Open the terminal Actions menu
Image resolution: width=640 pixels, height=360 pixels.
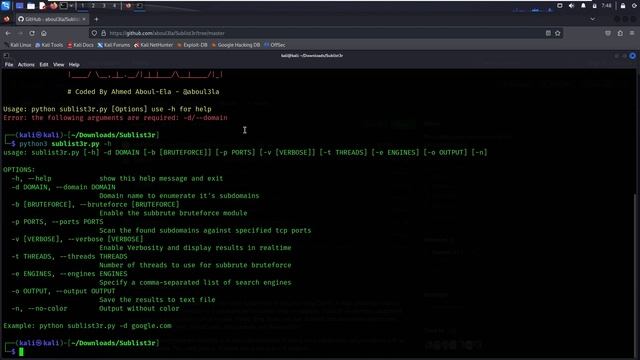pos(26,64)
